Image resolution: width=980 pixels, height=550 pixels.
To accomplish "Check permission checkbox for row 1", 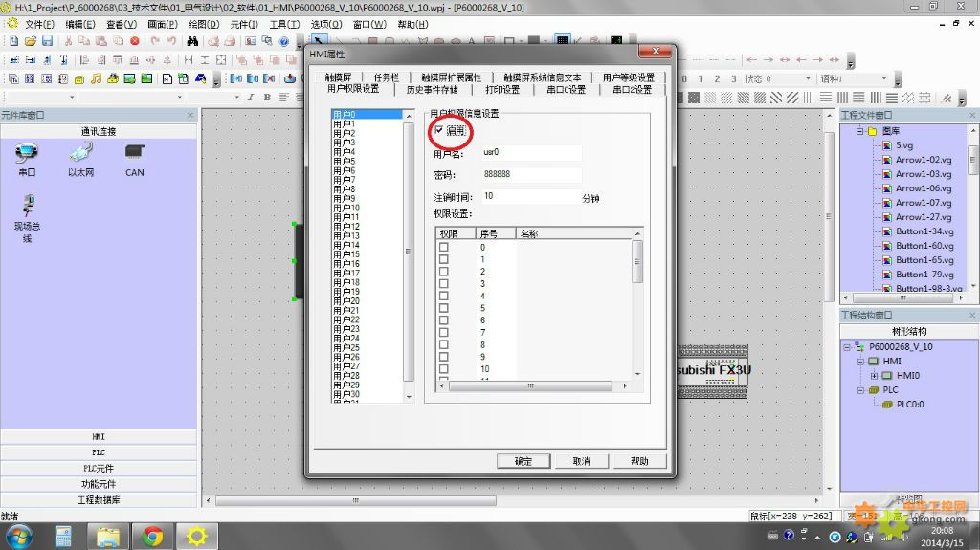I will (444, 259).
